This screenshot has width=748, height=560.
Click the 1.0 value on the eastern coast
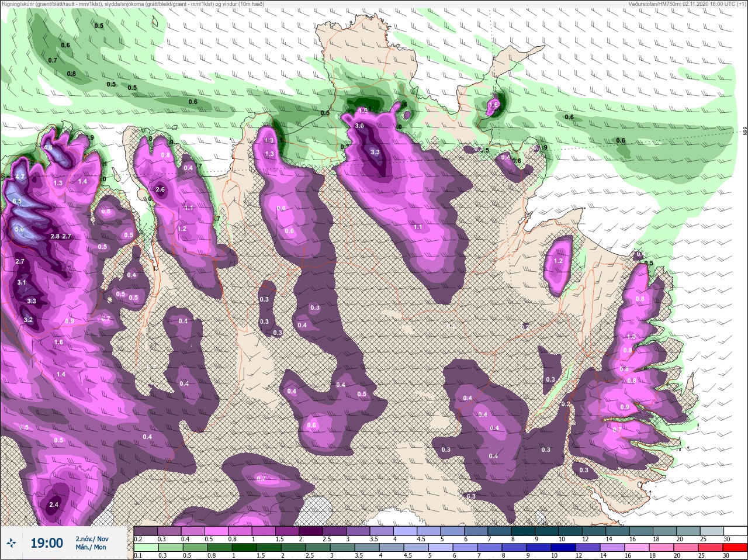click(631, 337)
